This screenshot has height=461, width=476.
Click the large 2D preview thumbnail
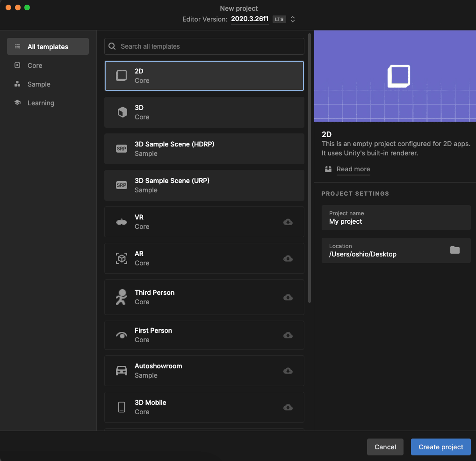(395, 76)
